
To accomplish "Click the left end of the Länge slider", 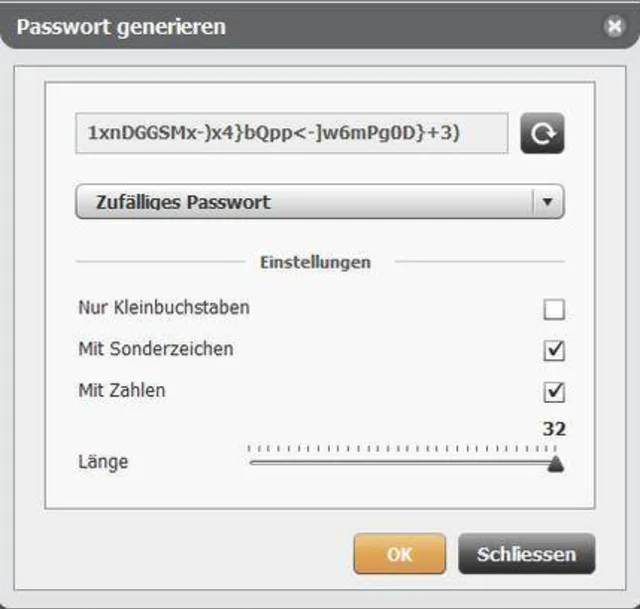I will 251,462.
